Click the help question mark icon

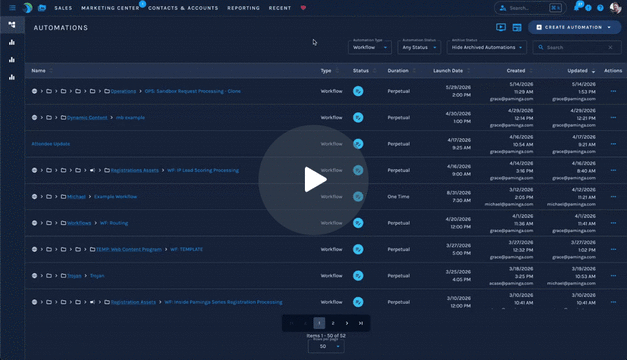[600, 8]
